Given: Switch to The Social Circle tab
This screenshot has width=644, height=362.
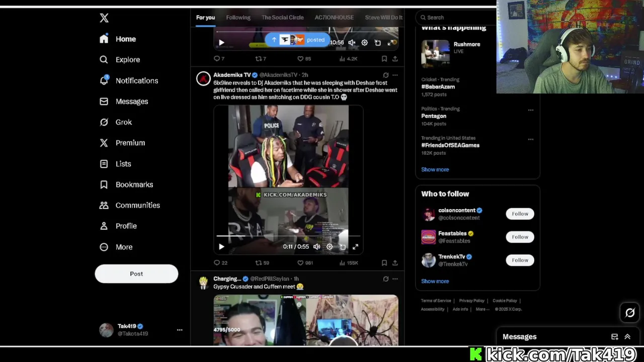Looking at the screenshot, I should pyautogui.click(x=282, y=18).
